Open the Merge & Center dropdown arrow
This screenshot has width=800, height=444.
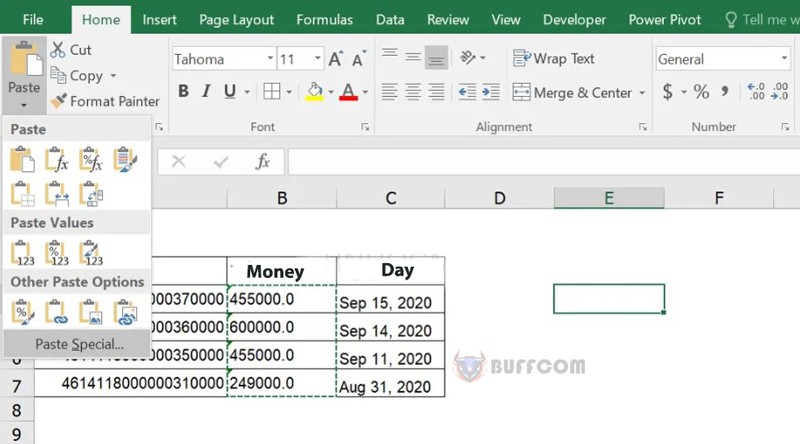(x=642, y=93)
